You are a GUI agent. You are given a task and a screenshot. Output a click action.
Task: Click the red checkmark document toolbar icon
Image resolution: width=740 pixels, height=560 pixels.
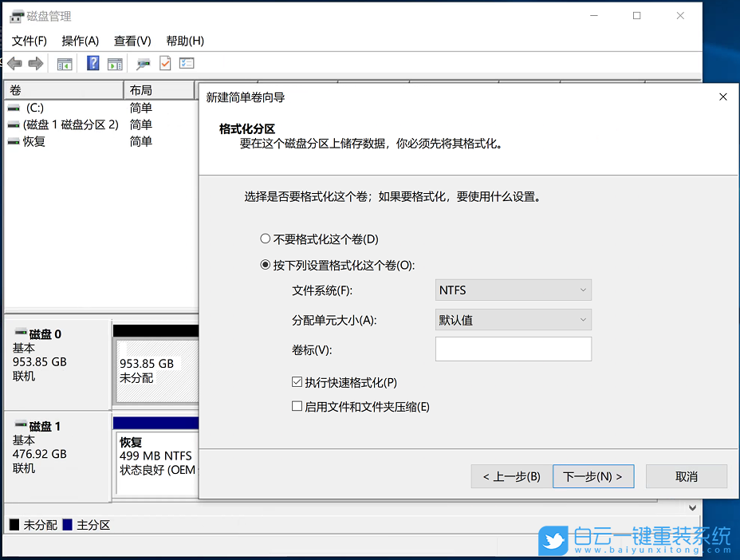pos(164,63)
